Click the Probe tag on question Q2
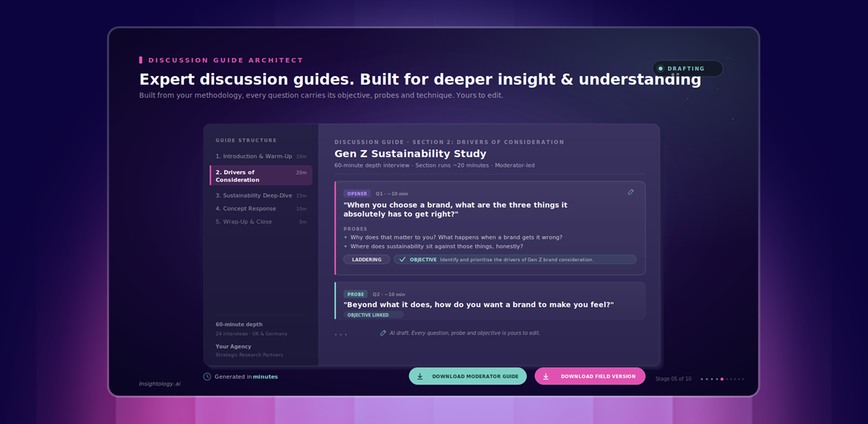868x424 pixels. [356, 294]
